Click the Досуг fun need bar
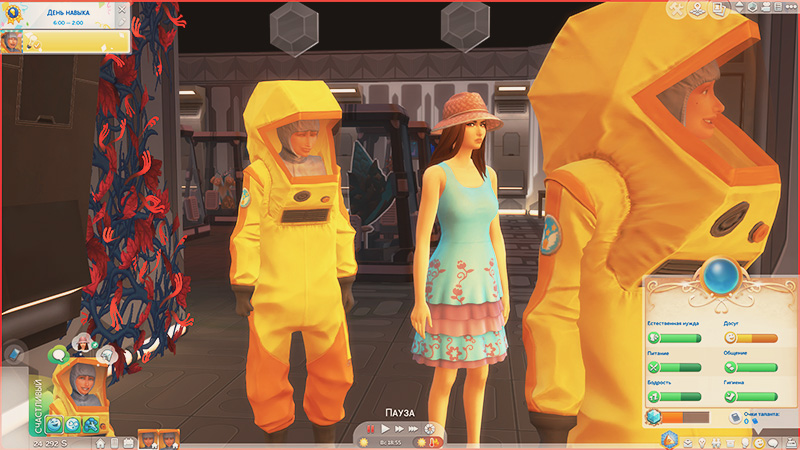 (751, 338)
